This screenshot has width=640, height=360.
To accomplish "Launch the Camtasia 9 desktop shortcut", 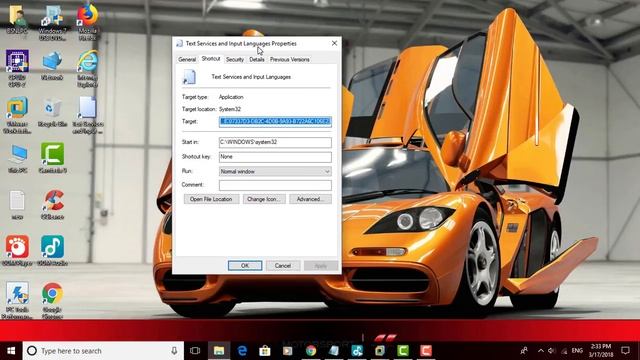I will (52, 158).
